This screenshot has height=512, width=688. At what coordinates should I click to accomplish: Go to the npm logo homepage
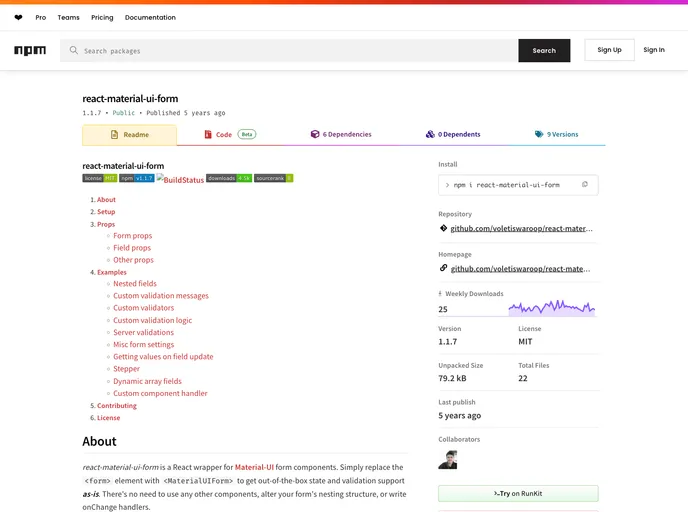point(30,50)
